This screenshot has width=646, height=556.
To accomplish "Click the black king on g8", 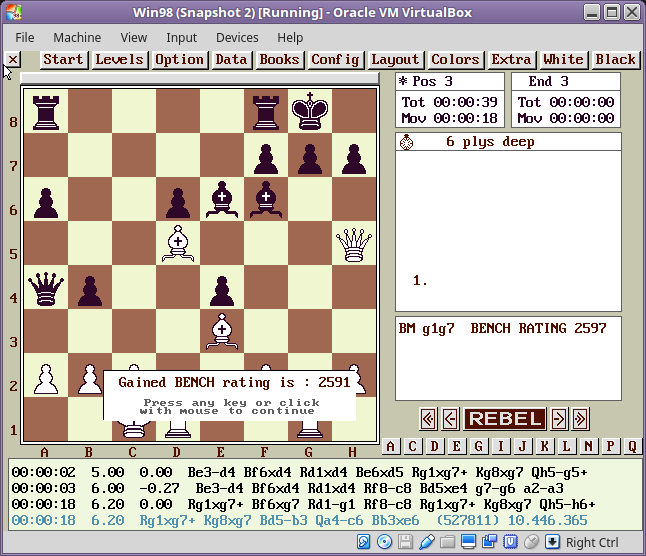I will pyautogui.click(x=310, y=111).
